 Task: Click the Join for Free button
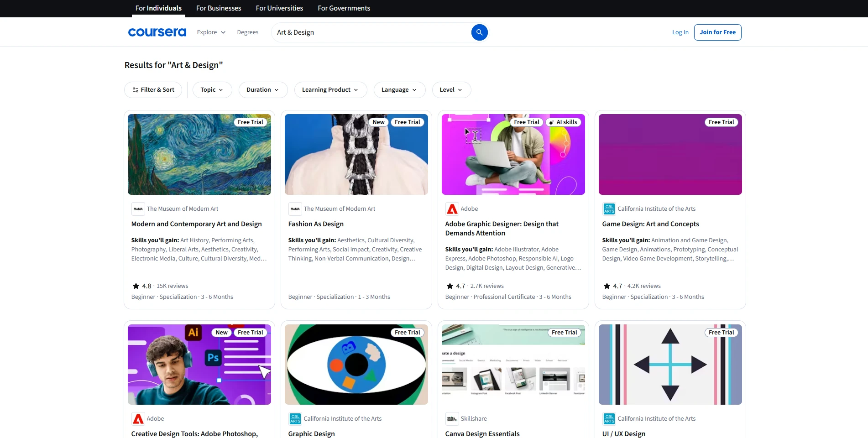coord(717,32)
